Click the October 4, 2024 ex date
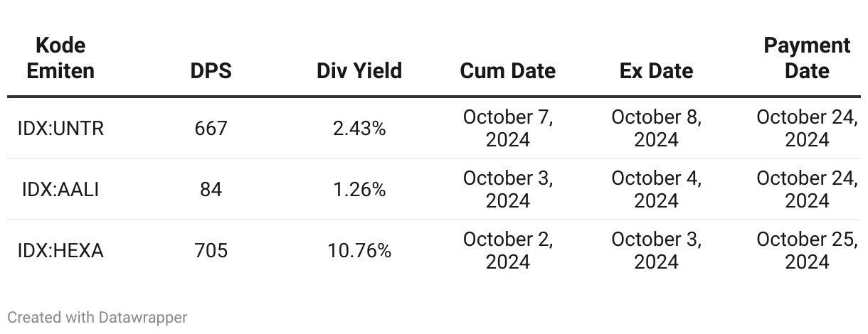This screenshot has width=868, height=334. [656, 190]
